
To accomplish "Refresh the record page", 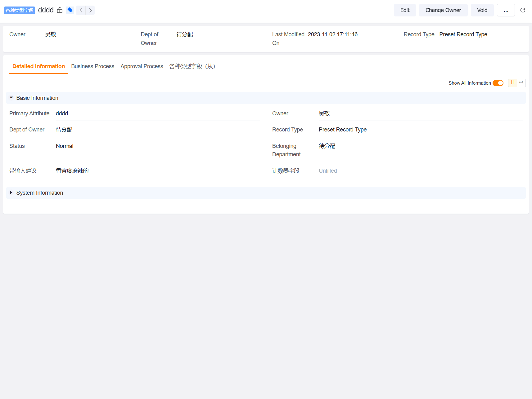I will pyautogui.click(x=523, y=10).
